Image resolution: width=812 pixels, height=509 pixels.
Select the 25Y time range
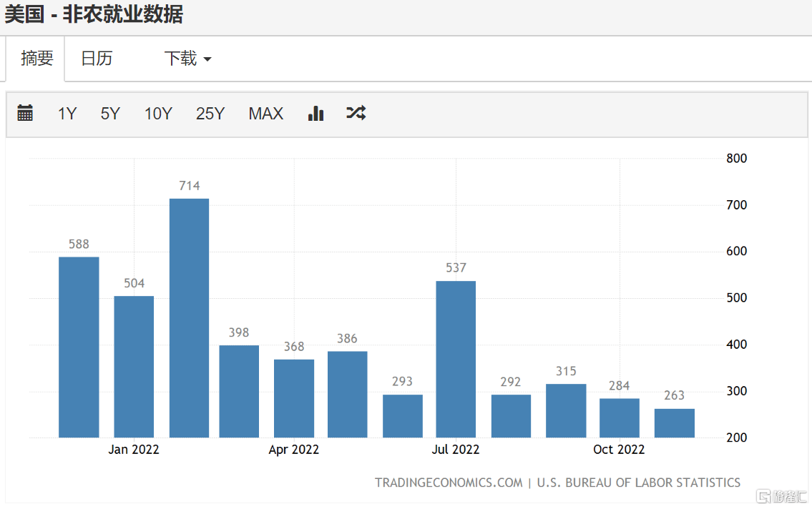[x=210, y=113]
